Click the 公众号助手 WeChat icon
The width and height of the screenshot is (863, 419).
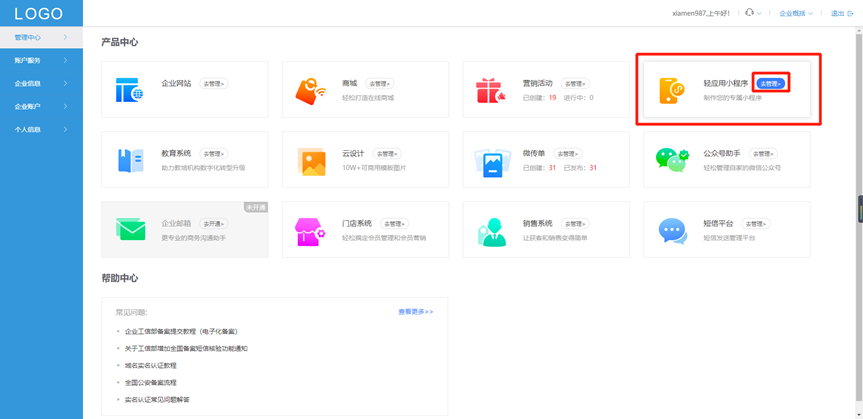coord(672,160)
